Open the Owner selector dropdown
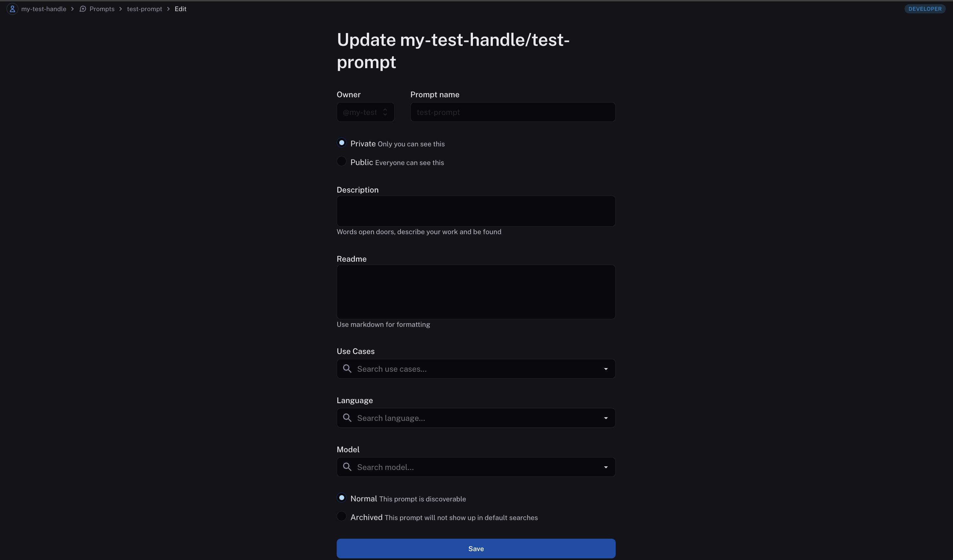The height and width of the screenshot is (560, 953). [365, 112]
